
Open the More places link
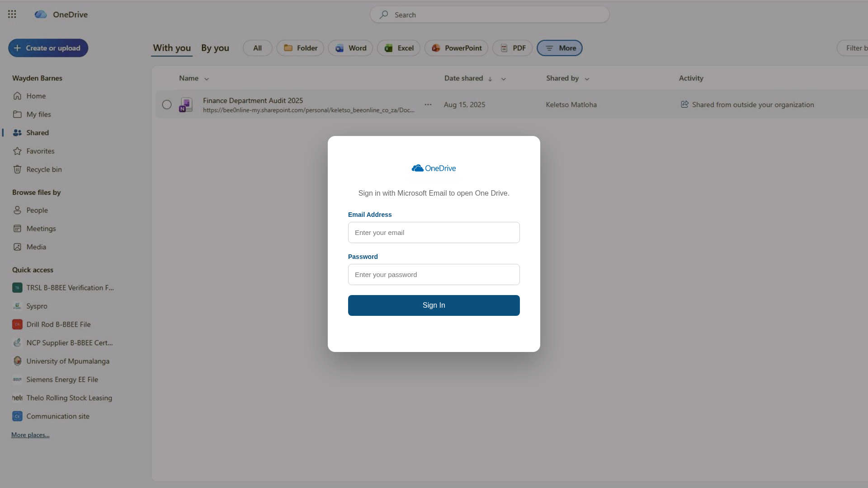[30, 435]
